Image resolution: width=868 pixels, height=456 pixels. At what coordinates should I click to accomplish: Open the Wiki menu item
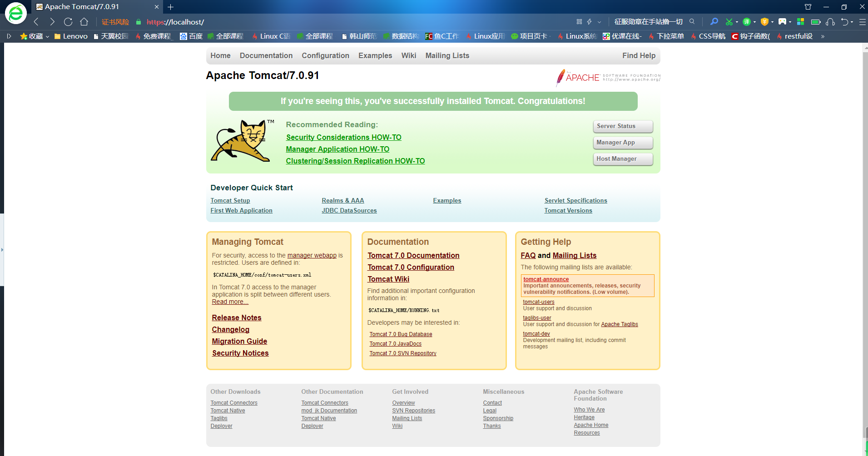(x=408, y=55)
